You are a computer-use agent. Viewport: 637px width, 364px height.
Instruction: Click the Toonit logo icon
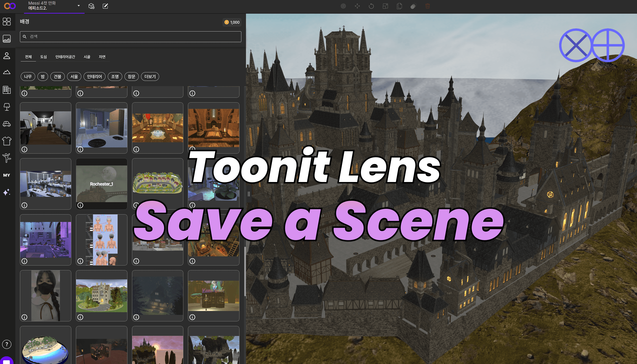point(10,6)
